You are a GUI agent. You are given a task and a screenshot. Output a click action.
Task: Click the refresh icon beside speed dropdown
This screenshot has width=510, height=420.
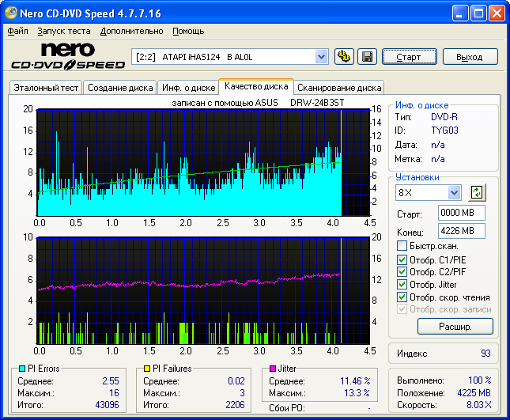click(x=476, y=192)
